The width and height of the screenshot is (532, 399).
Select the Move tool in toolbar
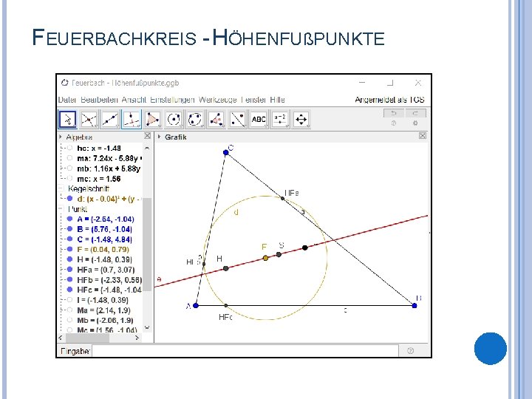pos(68,119)
